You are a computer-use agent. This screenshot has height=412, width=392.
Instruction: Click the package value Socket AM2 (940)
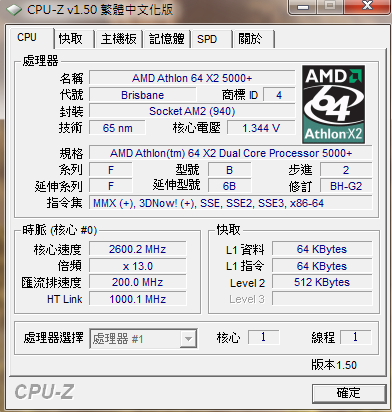[x=192, y=111]
